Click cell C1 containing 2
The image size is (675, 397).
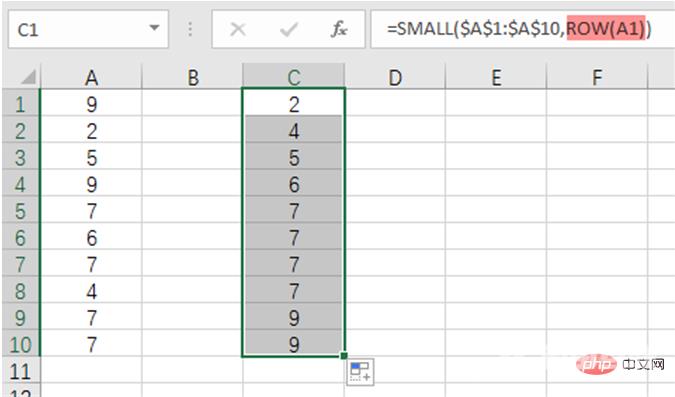pos(294,103)
